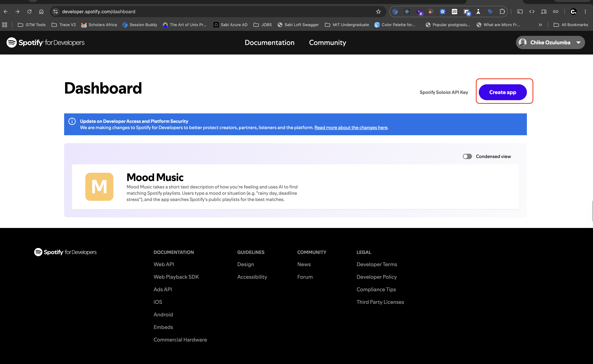Open The Art of Unix Pr... bookmark
The image size is (593, 364).
[185, 25]
